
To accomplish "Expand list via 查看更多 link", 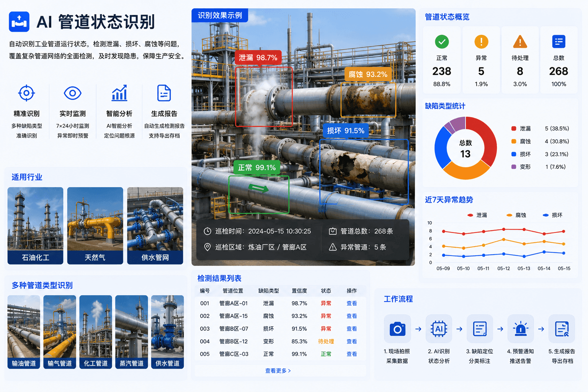I will pyautogui.click(x=278, y=371).
